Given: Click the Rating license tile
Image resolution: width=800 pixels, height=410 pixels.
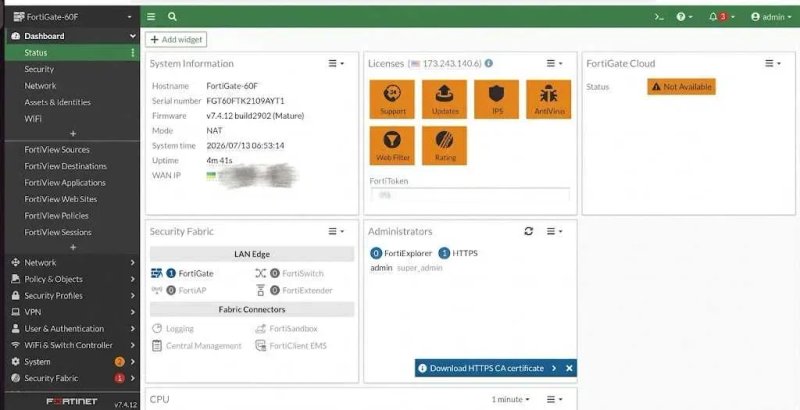Looking at the screenshot, I should (444, 146).
